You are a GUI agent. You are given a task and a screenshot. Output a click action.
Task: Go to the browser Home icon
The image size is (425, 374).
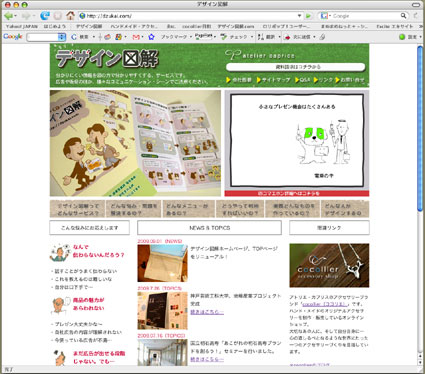point(70,15)
